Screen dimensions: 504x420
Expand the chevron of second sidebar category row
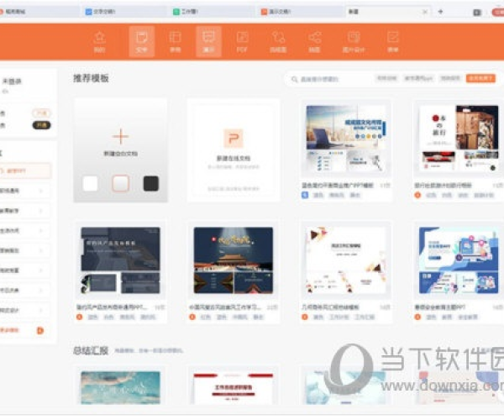click(41, 211)
